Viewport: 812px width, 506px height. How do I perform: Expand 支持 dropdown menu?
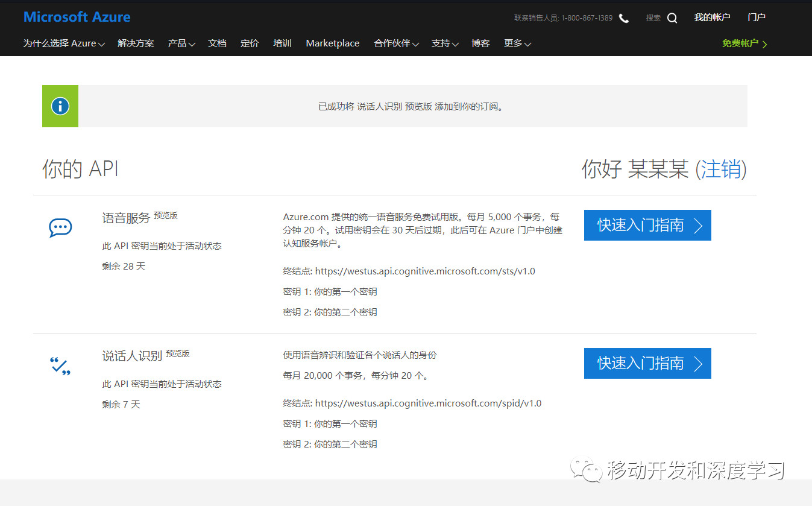pyautogui.click(x=445, y=43)
